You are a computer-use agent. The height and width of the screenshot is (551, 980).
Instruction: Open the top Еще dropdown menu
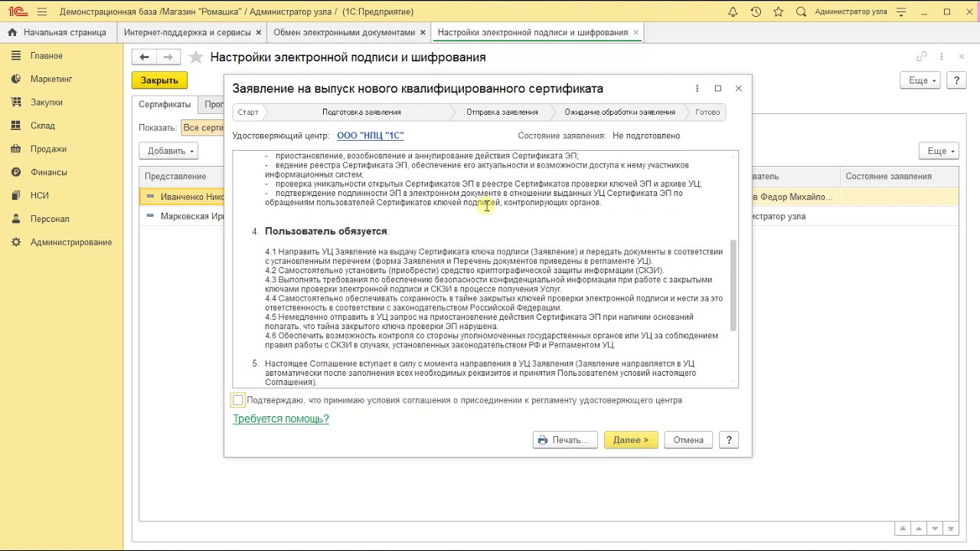pos(920,80)
